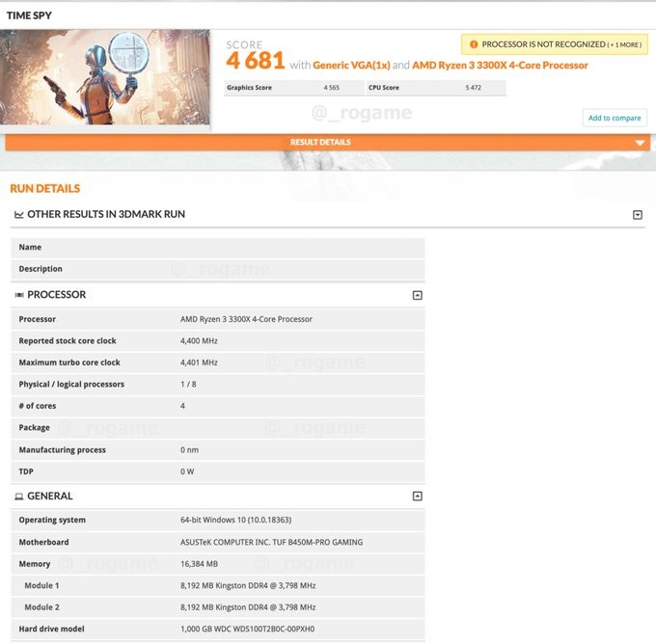The image size is (656, 644).
Task: Click the list icon beside Other Results heading
Action: coord(19,214)
